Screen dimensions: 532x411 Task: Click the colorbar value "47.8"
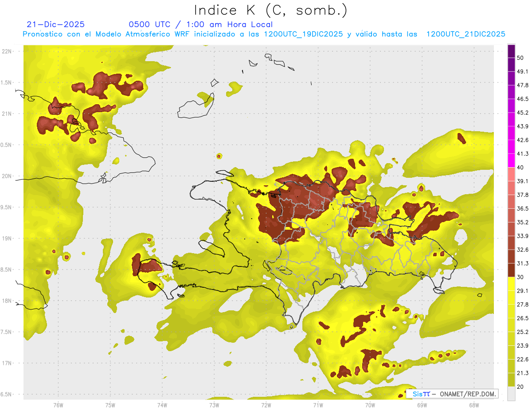point(523,85)
